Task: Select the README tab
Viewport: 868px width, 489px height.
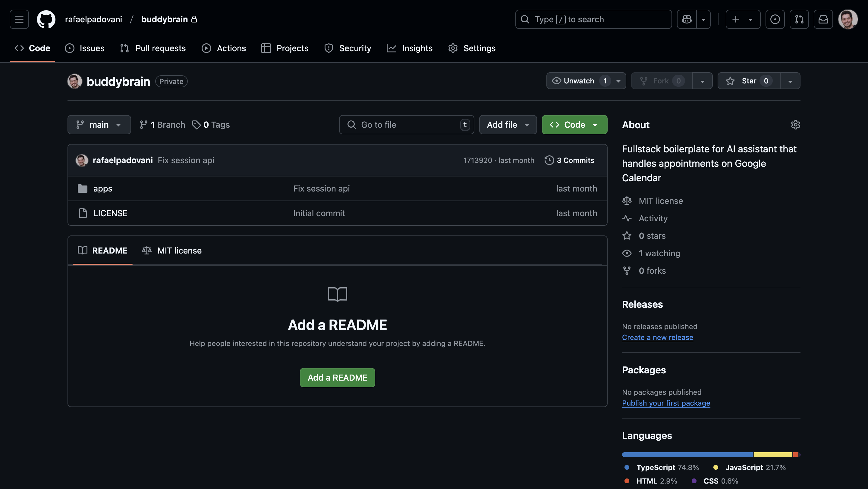Action: point(102,251)
